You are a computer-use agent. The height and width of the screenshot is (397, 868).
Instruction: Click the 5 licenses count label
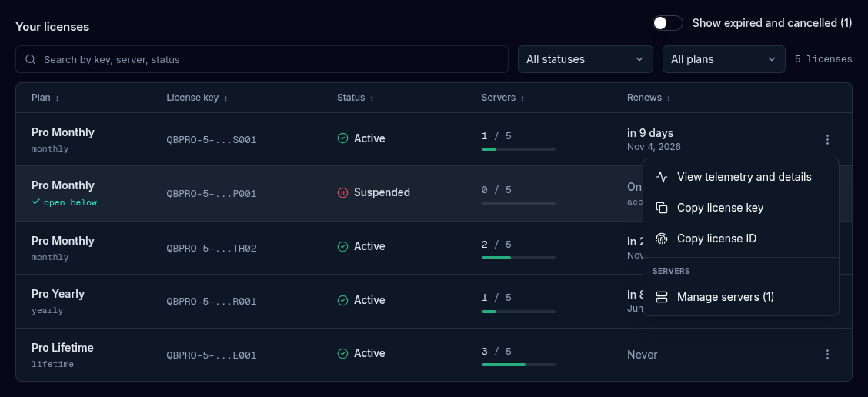(x=823, y=59)
